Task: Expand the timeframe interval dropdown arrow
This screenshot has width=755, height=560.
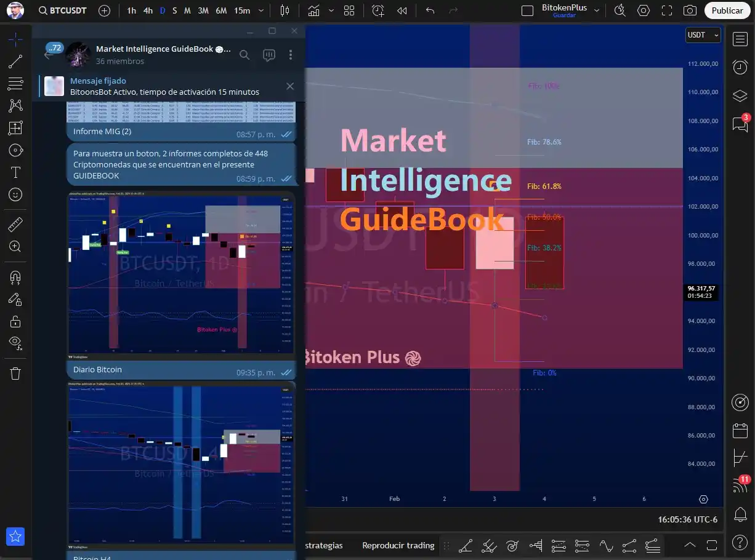Action: pos(262,10)
